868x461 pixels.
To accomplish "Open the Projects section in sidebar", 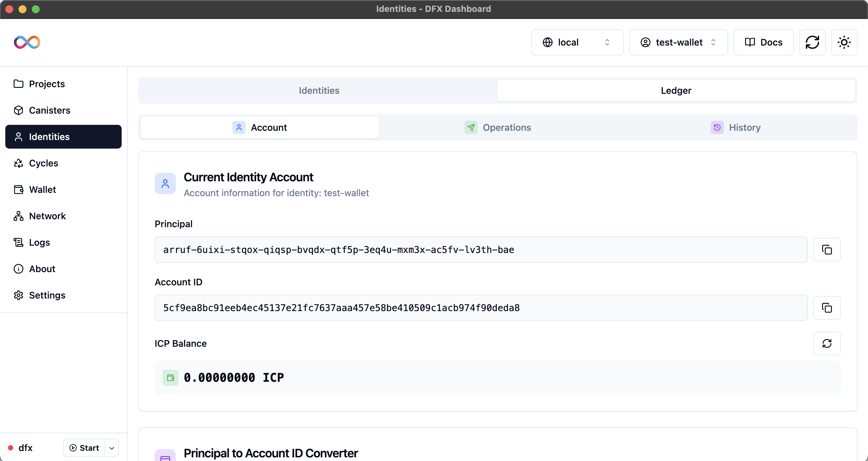I will [x=47, y=84].
